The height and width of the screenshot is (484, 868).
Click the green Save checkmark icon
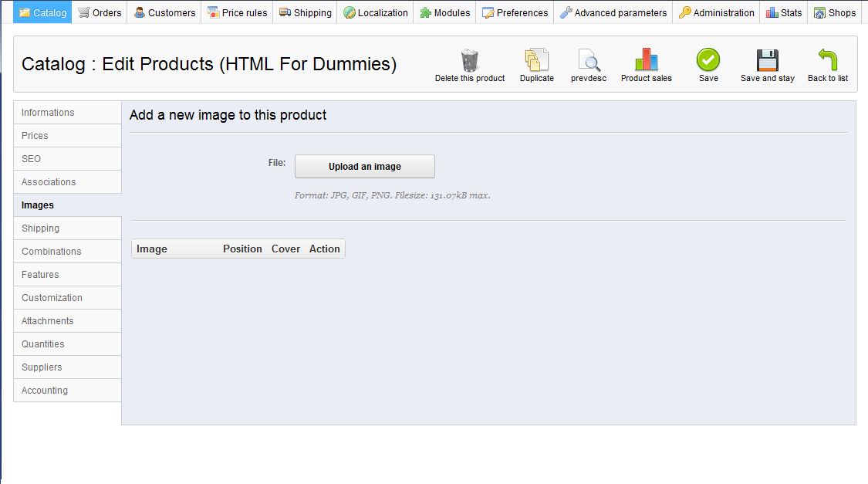(x=708, y=60)
